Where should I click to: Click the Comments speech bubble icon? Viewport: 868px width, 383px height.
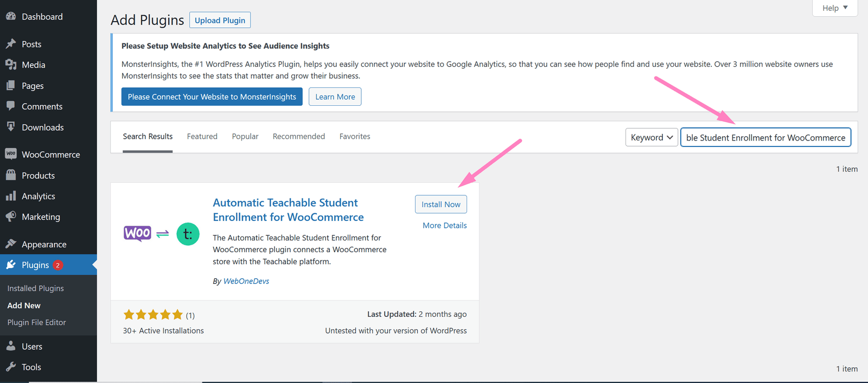tap(11, 106)
